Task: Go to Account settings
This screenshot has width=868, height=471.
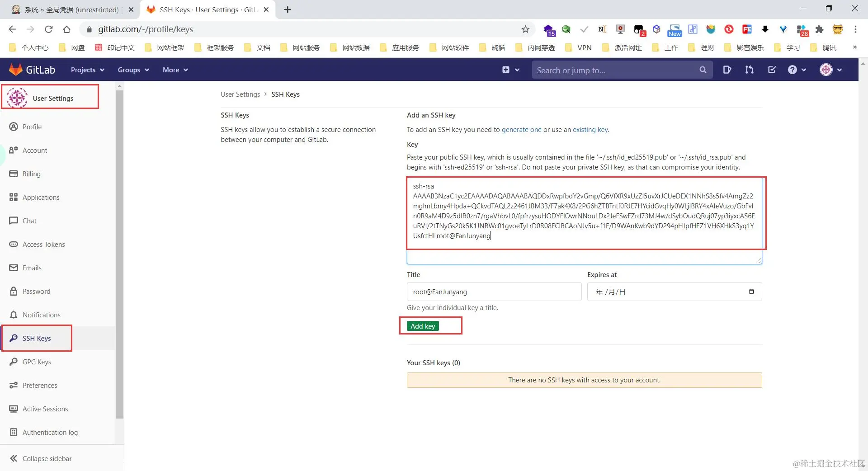Action: [34, 151]
